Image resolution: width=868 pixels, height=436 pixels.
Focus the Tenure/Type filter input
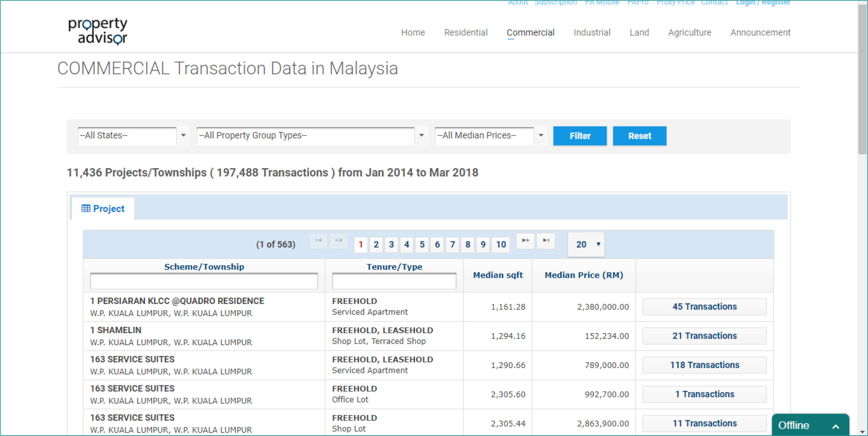click(x=394, y=281)
